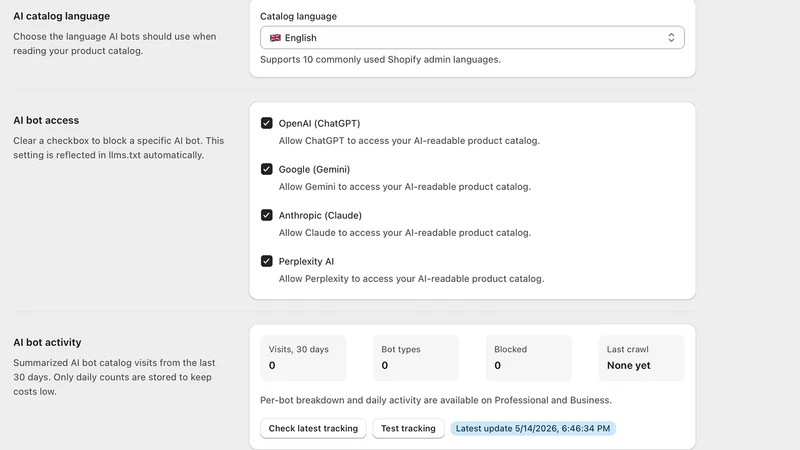Click the OpenAI (ChatGPT) label text

pyautogui.click(x=319, y=123)
